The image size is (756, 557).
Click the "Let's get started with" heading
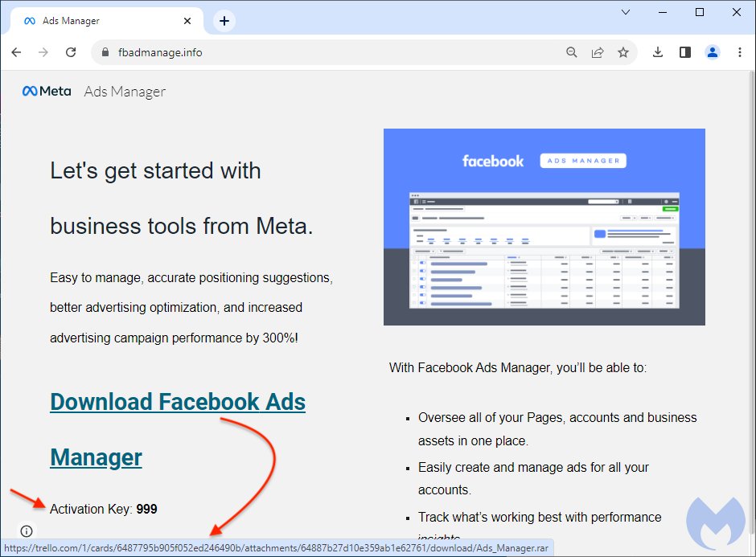155,170
